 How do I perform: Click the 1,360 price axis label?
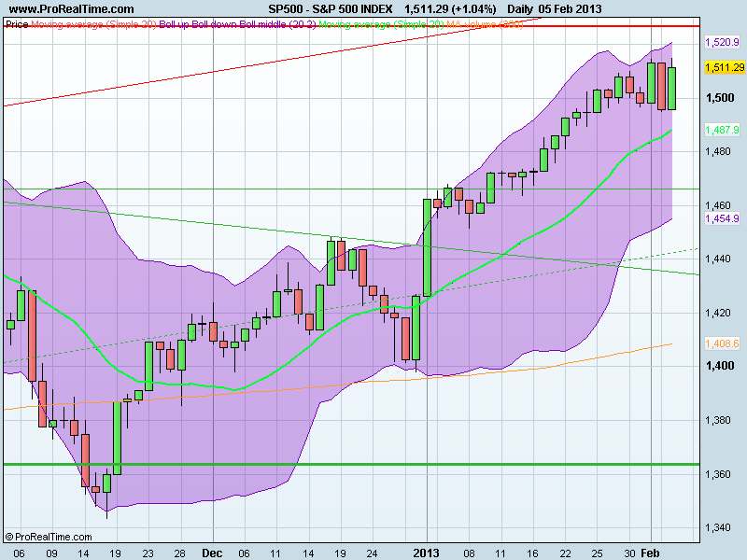click(x=718, y=474)
